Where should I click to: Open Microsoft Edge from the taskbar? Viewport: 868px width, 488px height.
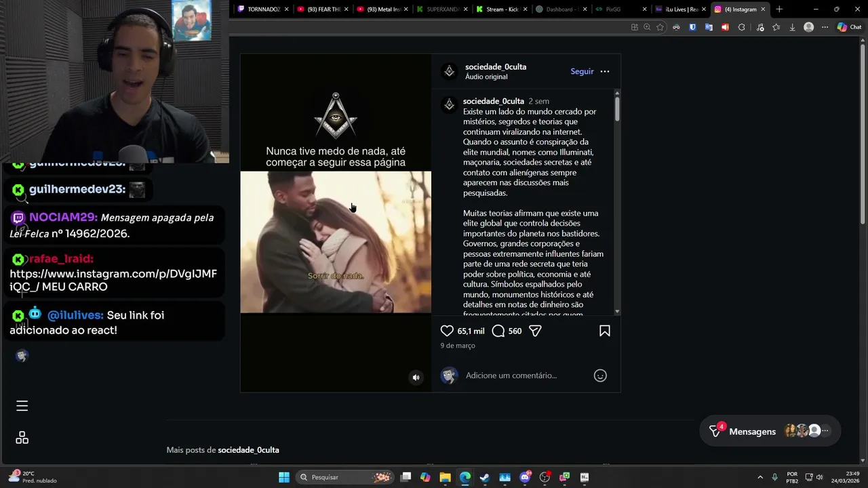(465, 477)
